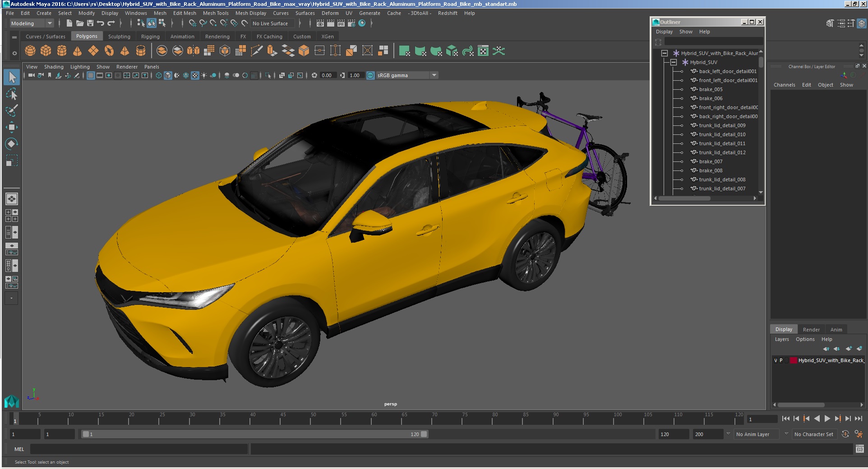Click the Undo arrow icon

point(101,23)
